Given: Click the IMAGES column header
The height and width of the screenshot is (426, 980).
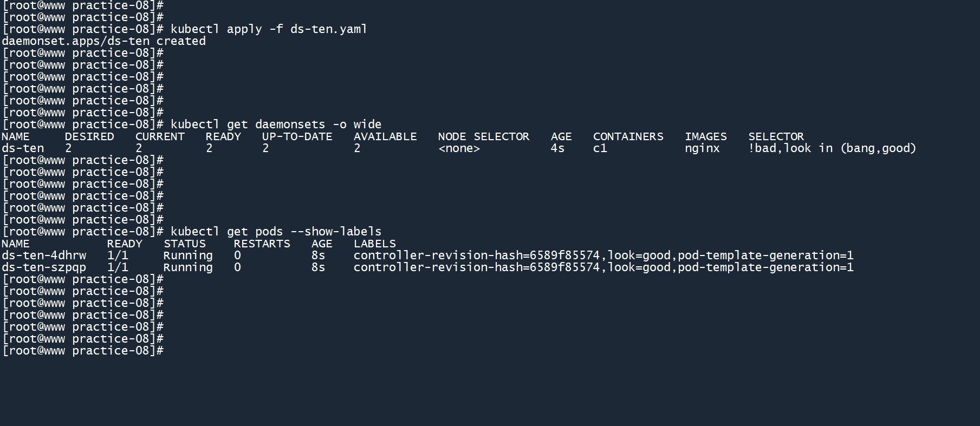Looking at the screenshot, I should (x=705, y=136).
